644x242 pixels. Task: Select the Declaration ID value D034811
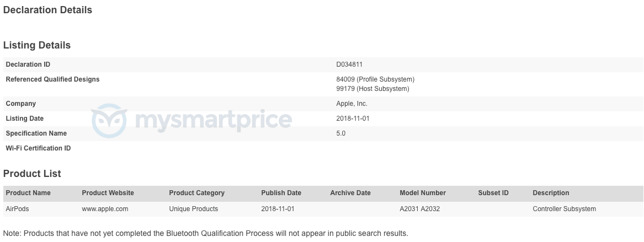[349, 64]
